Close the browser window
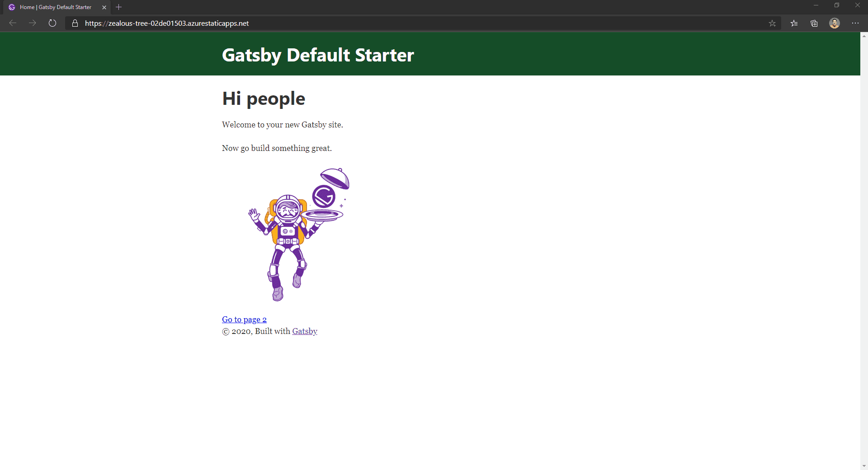This screenshot has height=470, width=868. coord(858,5)
